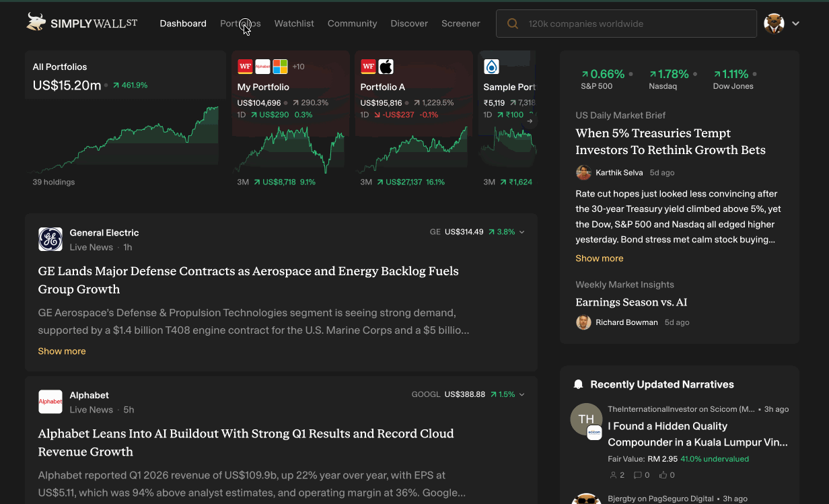Click the Dow Jones 1.11% index
The image size is (829, 504).
tap(733, 79)
